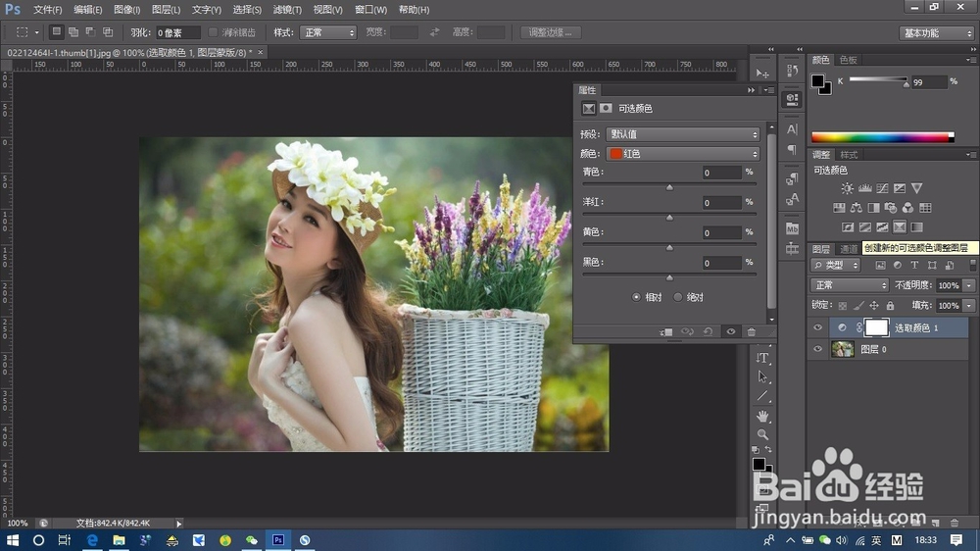Click the lock position move icon
980x551 pixels.
873,306
